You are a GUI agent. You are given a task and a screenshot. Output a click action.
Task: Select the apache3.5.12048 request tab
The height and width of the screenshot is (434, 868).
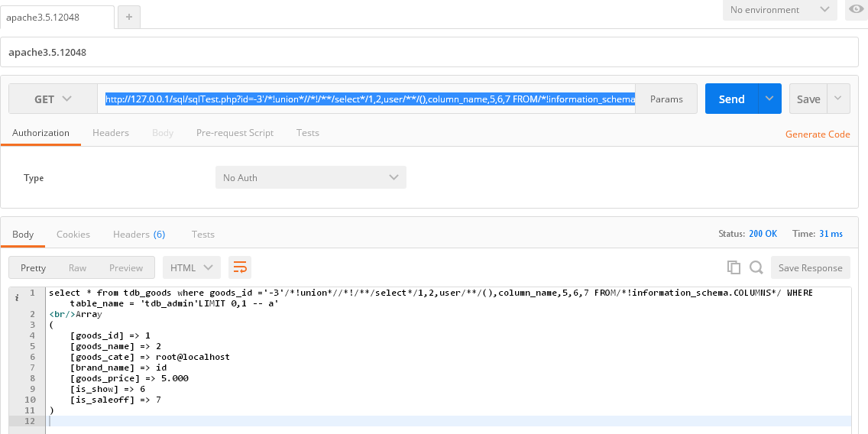click(57, 17)
